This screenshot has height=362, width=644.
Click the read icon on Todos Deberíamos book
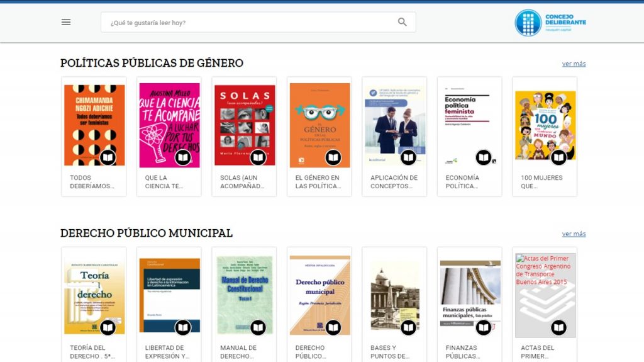[108, 157]
